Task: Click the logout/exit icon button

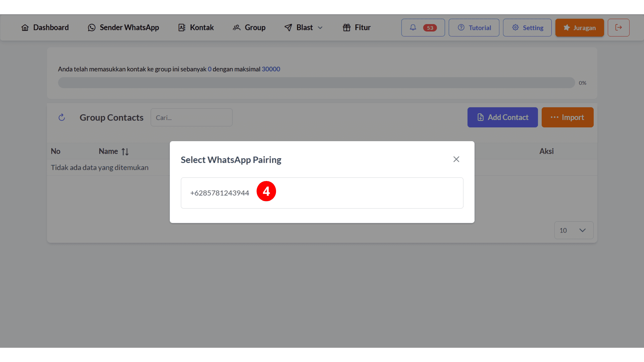Action: point(619,27)
